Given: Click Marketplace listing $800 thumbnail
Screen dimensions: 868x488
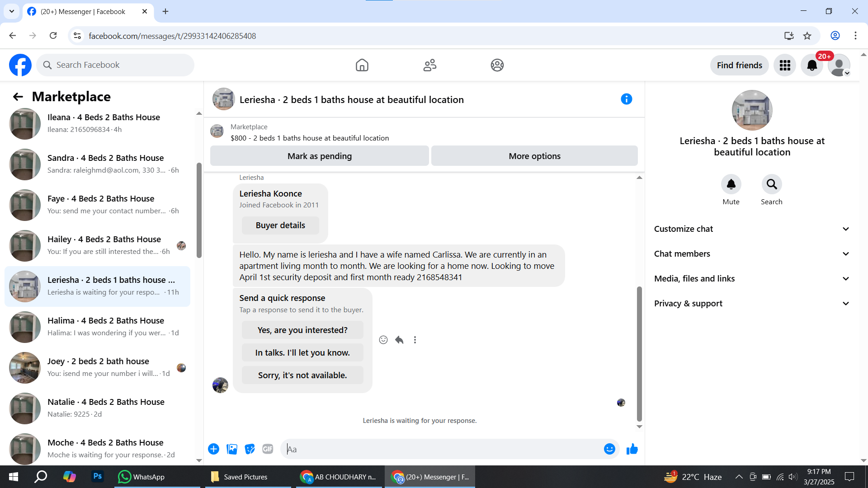Looking at the screenshot, I should [217, 131].
